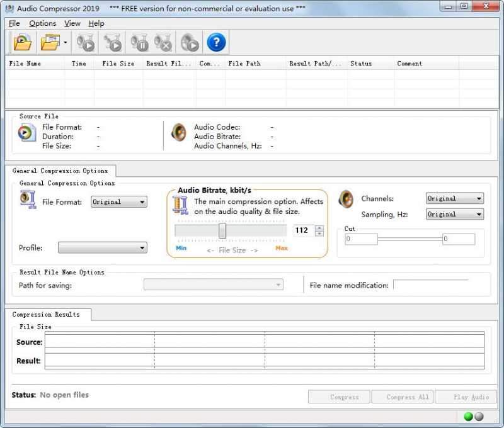Expand the Channels dropdown

coord(454,198)
